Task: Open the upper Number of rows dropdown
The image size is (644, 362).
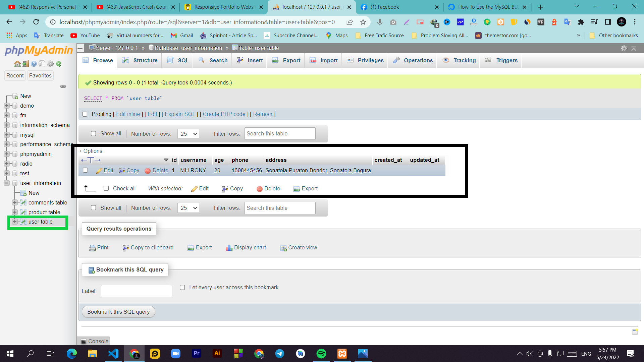Action: click(188, 134)
